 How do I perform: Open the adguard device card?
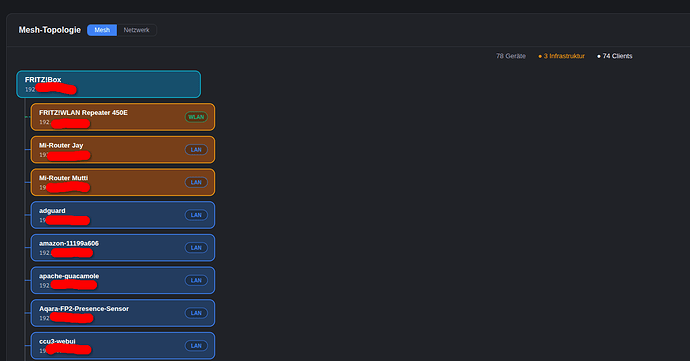pos(123,215)
